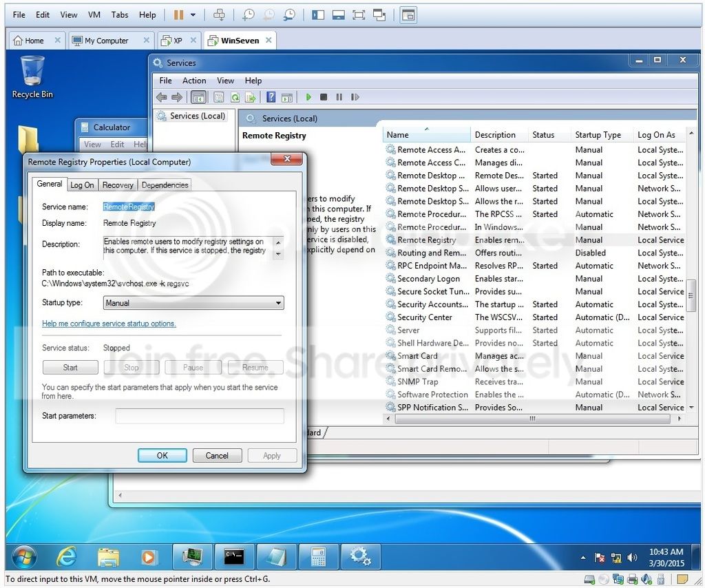
Task: Select the Smart Card service row
Action: click(535, 356)
